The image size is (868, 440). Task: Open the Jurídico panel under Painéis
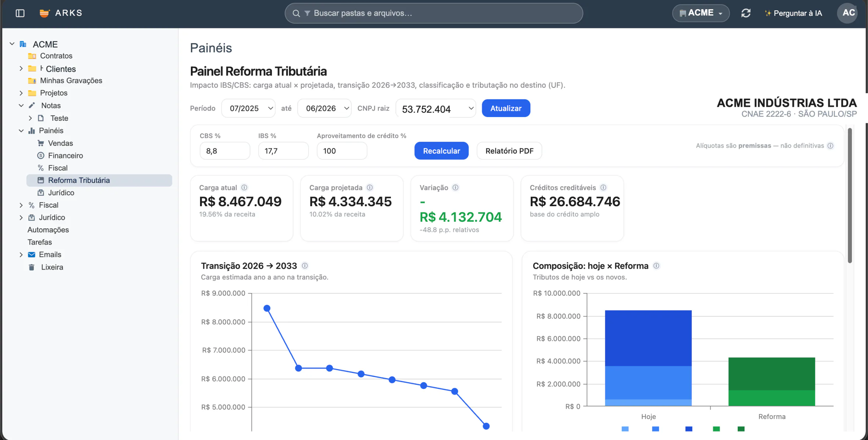(61, 193)
